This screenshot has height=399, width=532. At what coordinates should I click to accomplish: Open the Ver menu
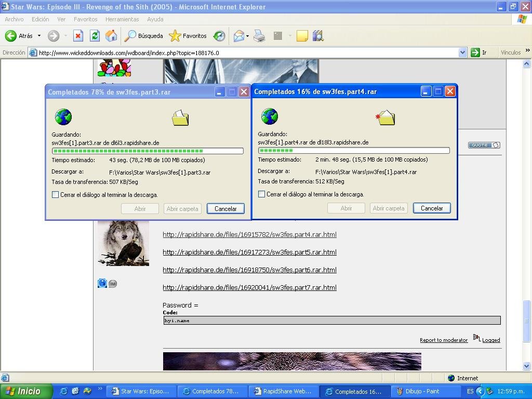pos(61,19)
